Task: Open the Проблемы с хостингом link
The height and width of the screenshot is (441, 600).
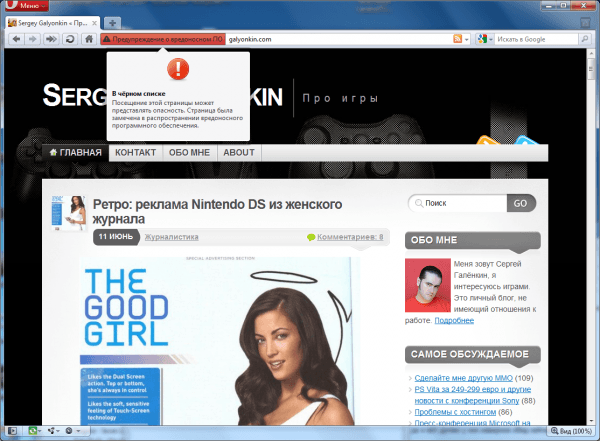Action: pos(455,412)
